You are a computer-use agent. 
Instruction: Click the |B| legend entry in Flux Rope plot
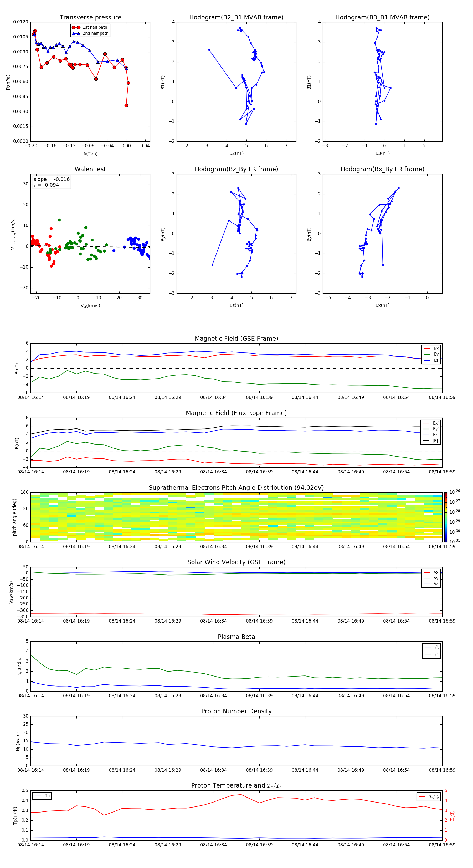coord(431,441)
